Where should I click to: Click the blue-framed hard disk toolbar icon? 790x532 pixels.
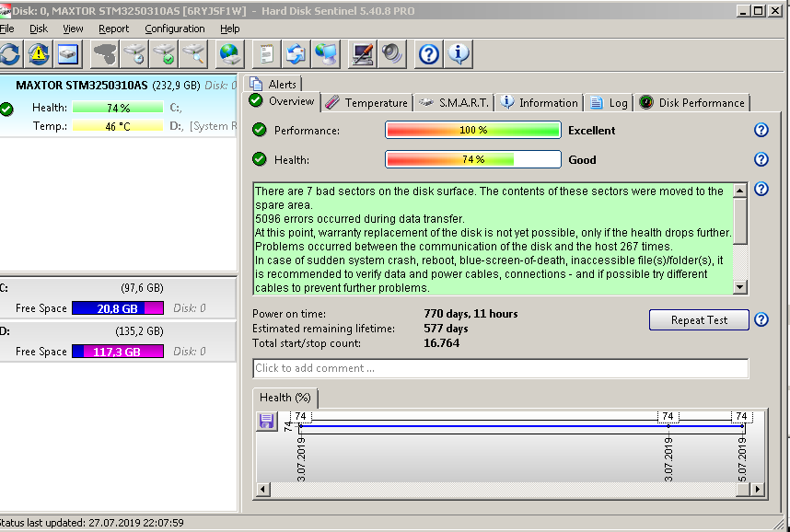click(x=67, y=54)
